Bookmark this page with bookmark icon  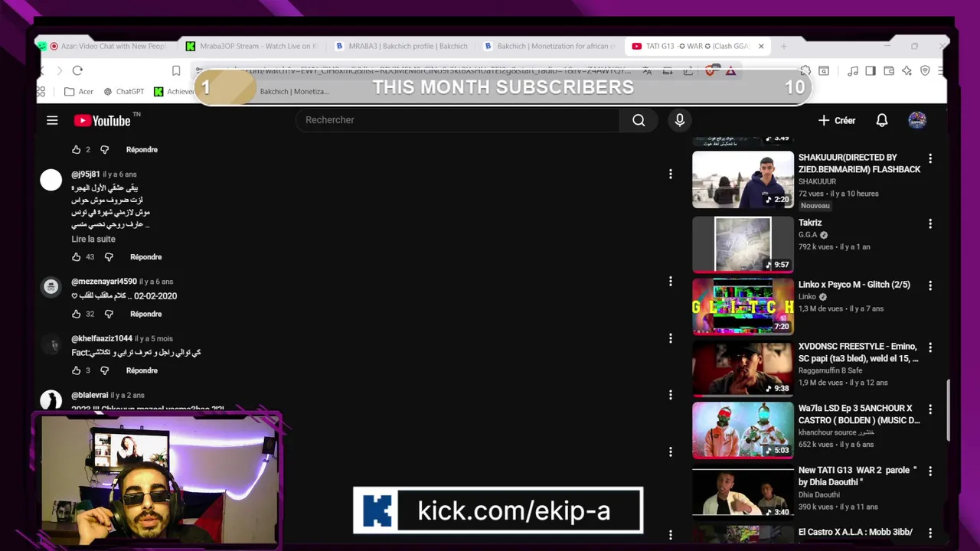pyautogui.click(x=176, y=70)
